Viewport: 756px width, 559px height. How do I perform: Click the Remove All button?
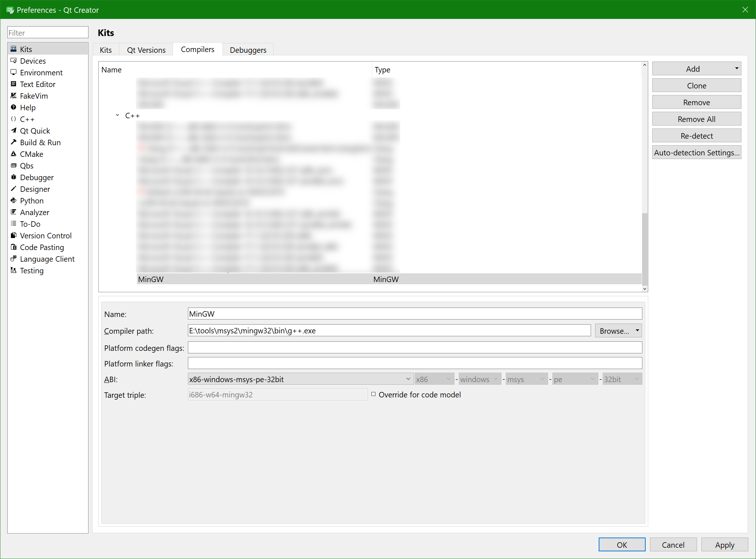tap(696, 119)
